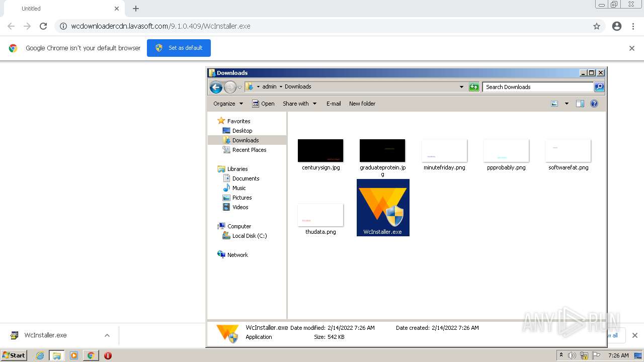Dismiss the default browser infobar

point(632,48)
